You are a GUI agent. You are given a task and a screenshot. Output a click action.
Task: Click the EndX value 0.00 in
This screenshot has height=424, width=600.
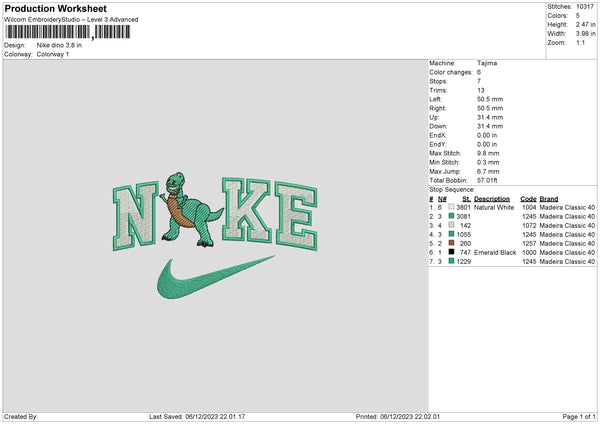click(x=487, y=135)
